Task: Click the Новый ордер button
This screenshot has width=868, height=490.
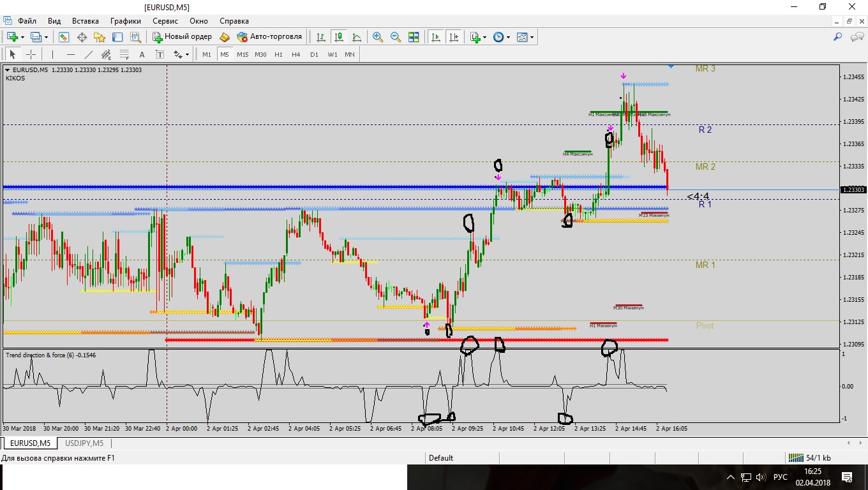Action: [x=182, y=37]
